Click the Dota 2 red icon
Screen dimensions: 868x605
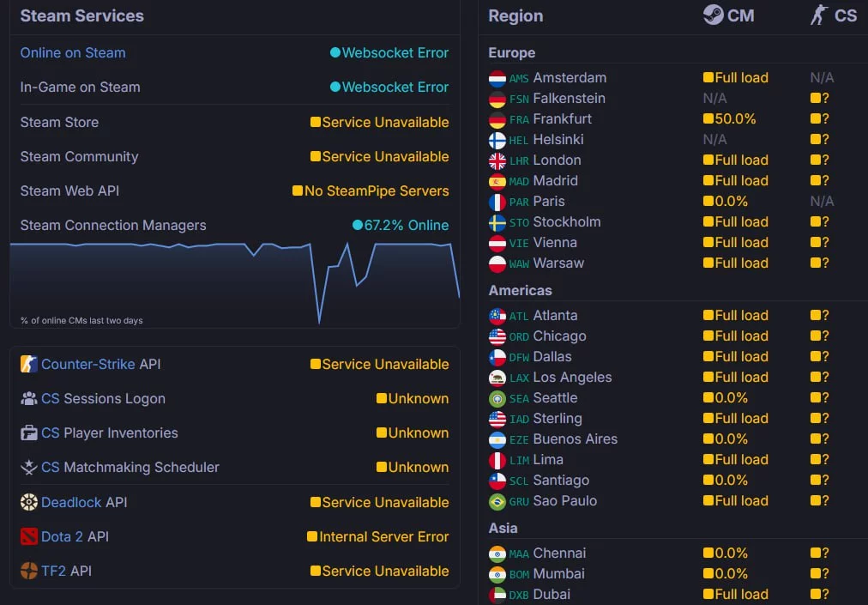(x=29, y=536)
